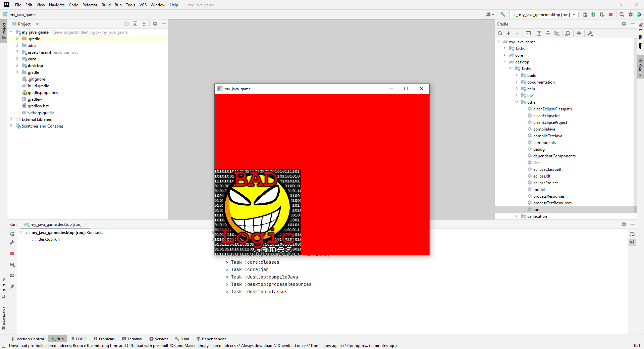Click the BAD Logic Games image
Image resolution: width=644 pixels, height=349 pixels.
tap(257, 212)
